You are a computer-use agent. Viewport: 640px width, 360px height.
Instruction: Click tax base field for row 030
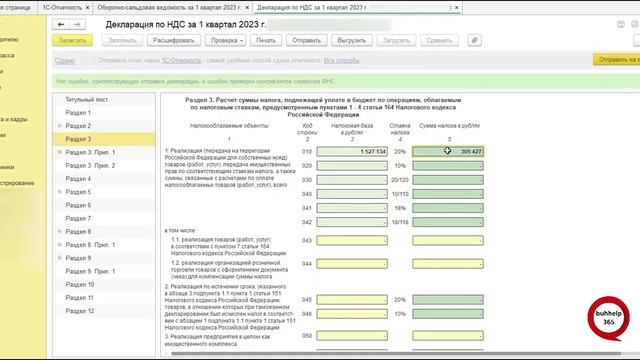tap(352, 180)
